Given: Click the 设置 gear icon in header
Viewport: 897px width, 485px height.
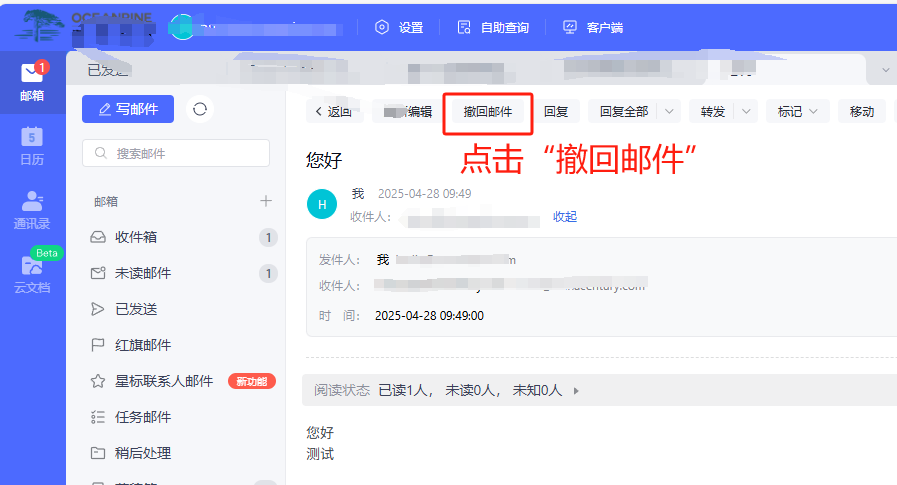Looking at the screenshot, I should 382,27.
